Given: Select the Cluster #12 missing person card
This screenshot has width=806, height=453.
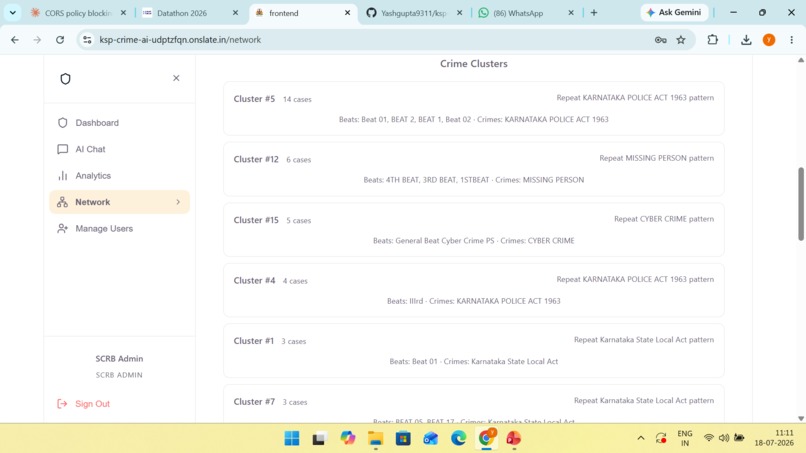Looking at the screenshot, I should click(473, 169).
